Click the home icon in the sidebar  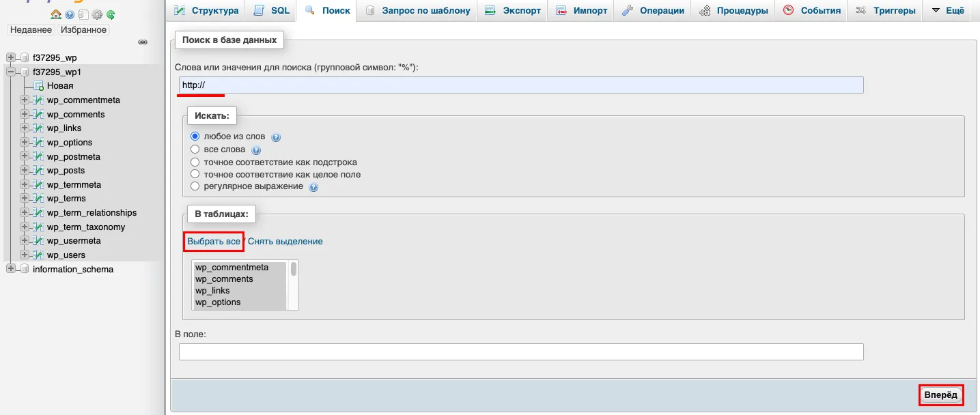click(x=56, y=14)
